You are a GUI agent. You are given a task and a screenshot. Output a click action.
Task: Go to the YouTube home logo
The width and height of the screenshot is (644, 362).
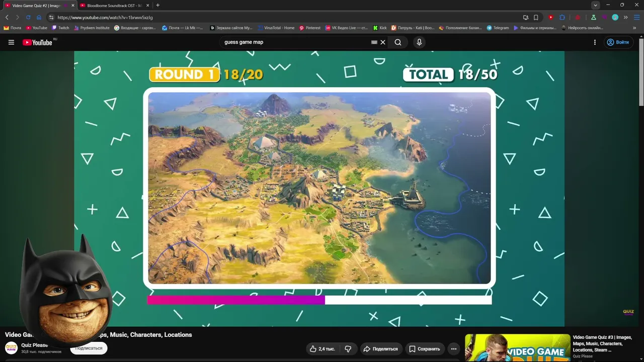38,42
